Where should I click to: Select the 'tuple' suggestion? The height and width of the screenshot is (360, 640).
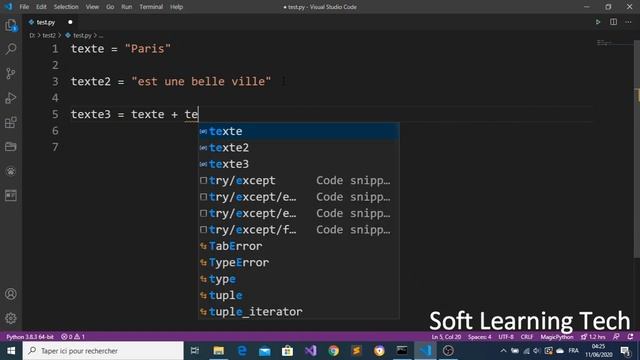[299, 295]
